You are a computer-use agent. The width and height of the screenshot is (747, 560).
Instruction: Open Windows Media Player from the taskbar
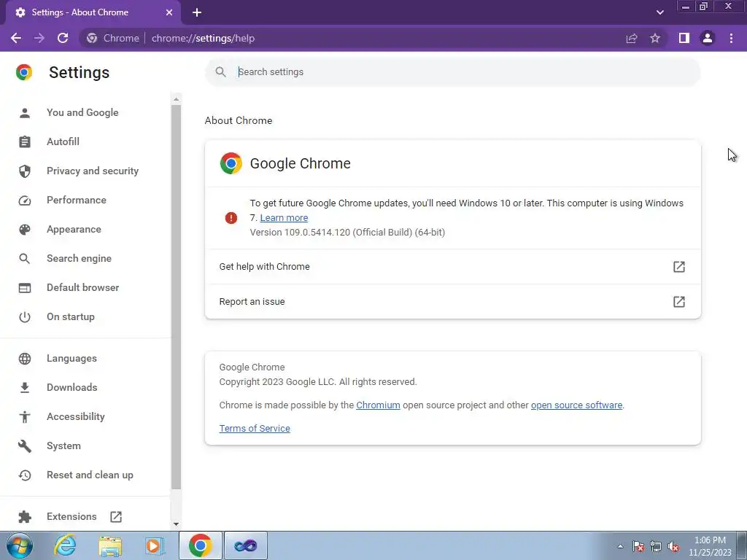(x=155, y=545)
